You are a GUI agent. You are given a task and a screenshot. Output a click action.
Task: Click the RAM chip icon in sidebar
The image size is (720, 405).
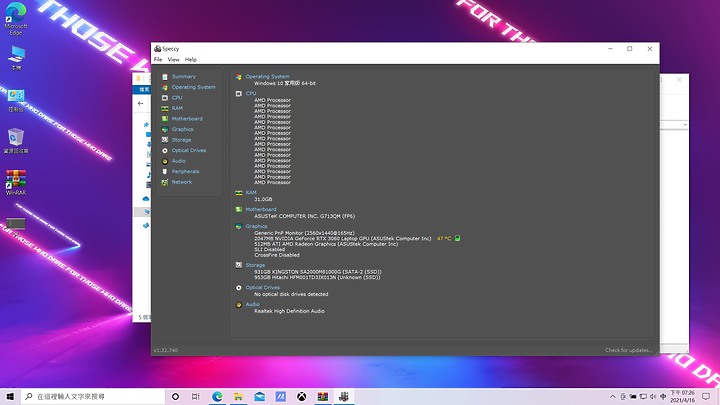pyautogui.click(x=165, y=108)
